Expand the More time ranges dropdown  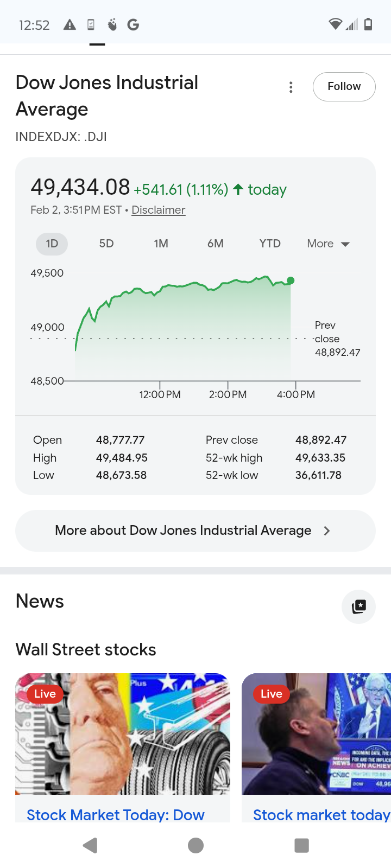click(328, 244)
